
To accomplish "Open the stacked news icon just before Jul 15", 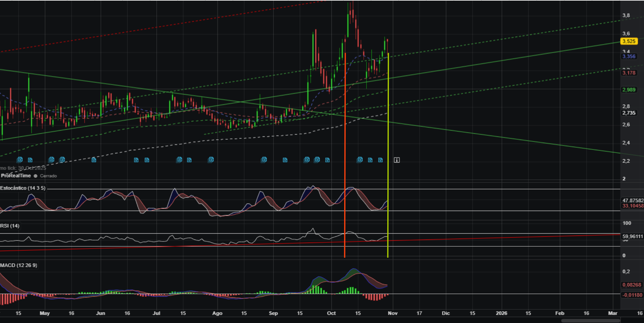I will 179,160.
